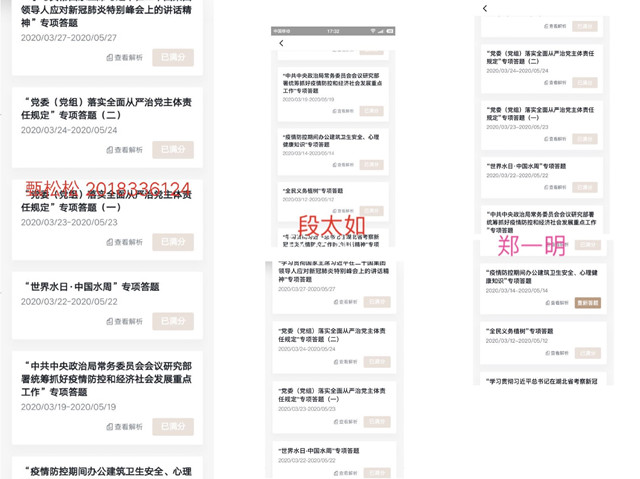640x479 pixels.
Task: Click date 2020/03/19-2020/05/19 in left screenshot
Action: pyautogui.click(x=68, y=407)
